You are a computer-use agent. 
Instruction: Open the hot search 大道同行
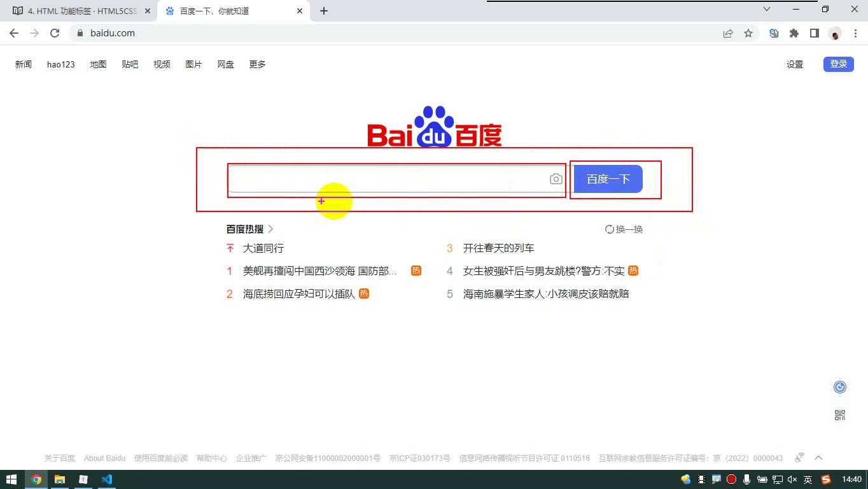click(x=263, y=248)
